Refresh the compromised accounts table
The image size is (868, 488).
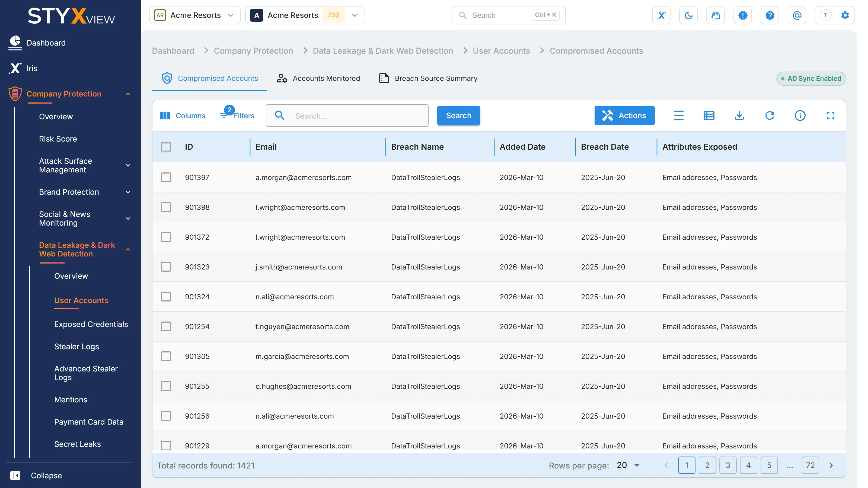pyautogui.click(x=770, y=115)
